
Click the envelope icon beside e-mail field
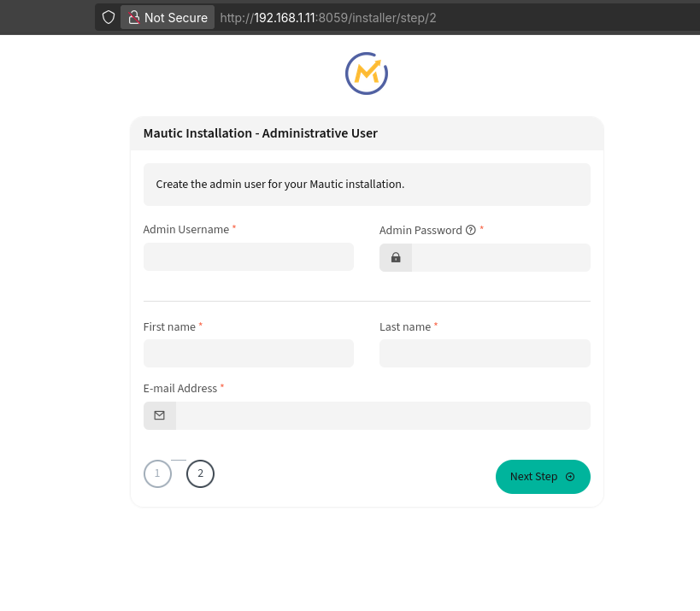click(159, 415)
